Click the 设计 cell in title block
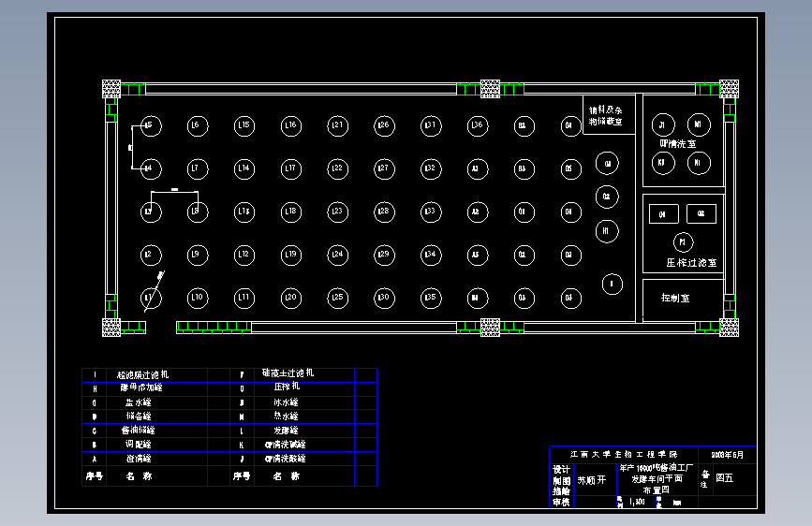Screen dimensions: 812x526 (x=561, y=470)
